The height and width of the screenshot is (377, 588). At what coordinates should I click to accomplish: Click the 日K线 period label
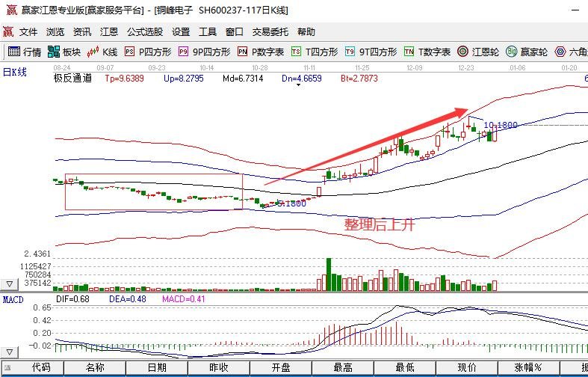tap(15, 72)
